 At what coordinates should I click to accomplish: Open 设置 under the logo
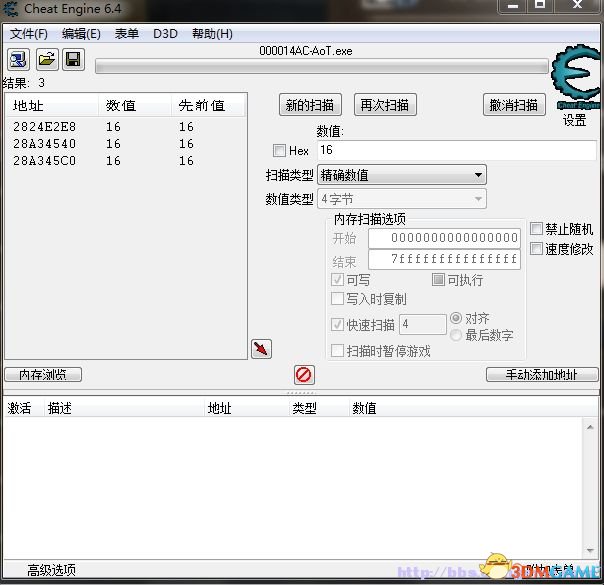[575, 121]
